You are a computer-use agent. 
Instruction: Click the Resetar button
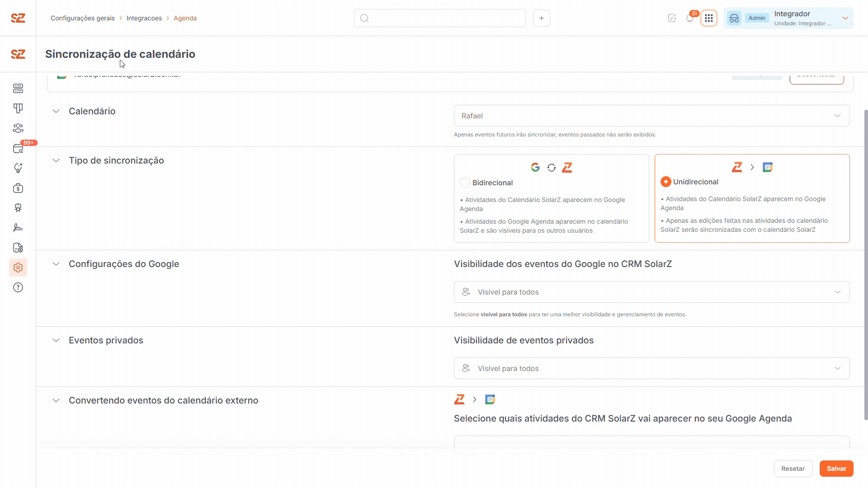793,469
